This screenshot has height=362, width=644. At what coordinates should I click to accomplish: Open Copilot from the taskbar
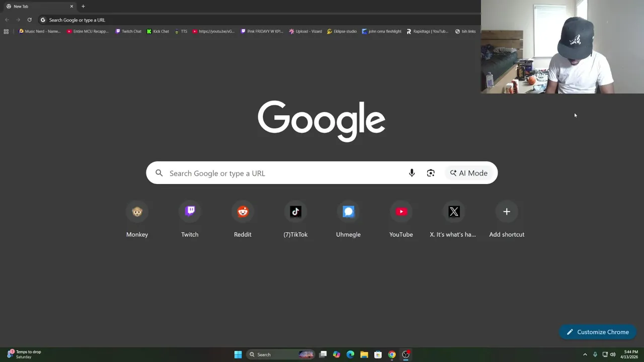[x=337, y=354]
